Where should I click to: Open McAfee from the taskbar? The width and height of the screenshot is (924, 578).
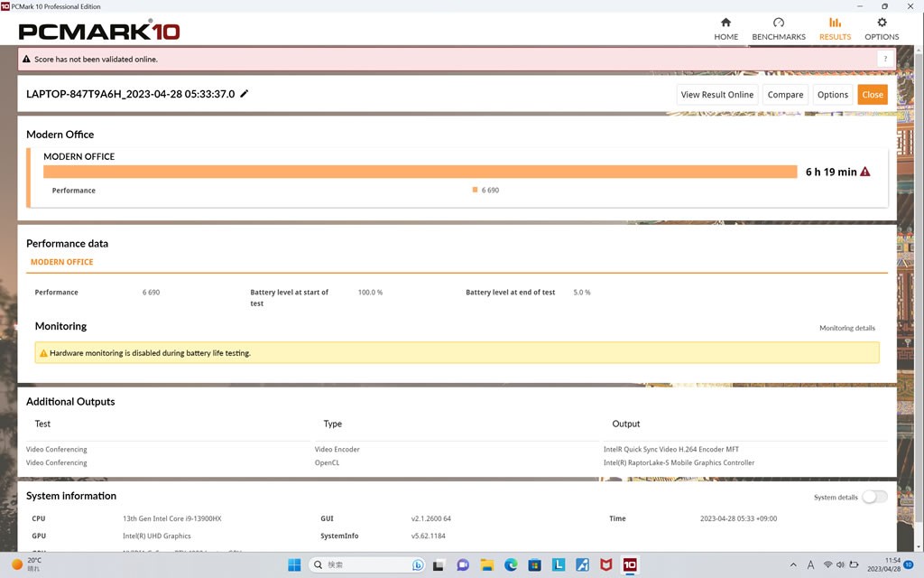click(606, 564)
